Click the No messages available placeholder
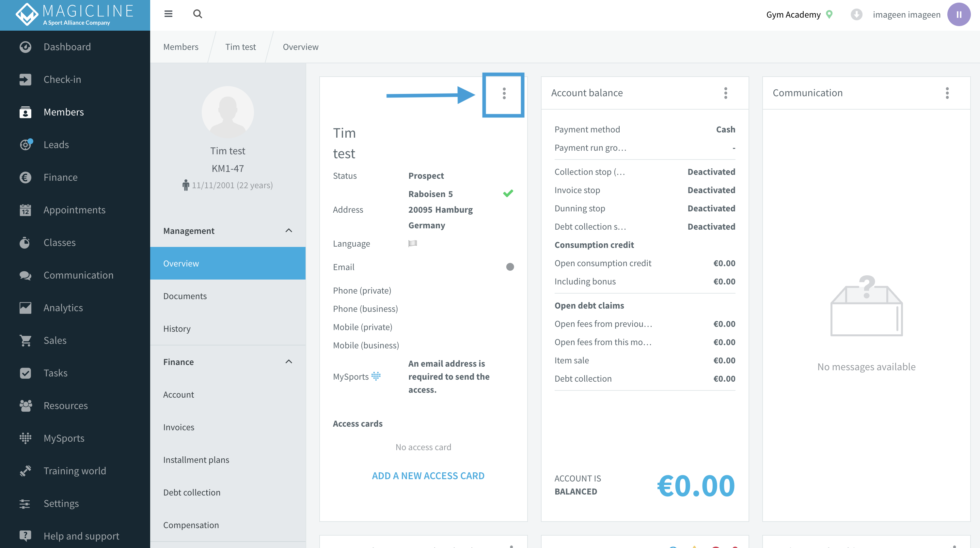 pyautogui.click(x=866, y=367)
